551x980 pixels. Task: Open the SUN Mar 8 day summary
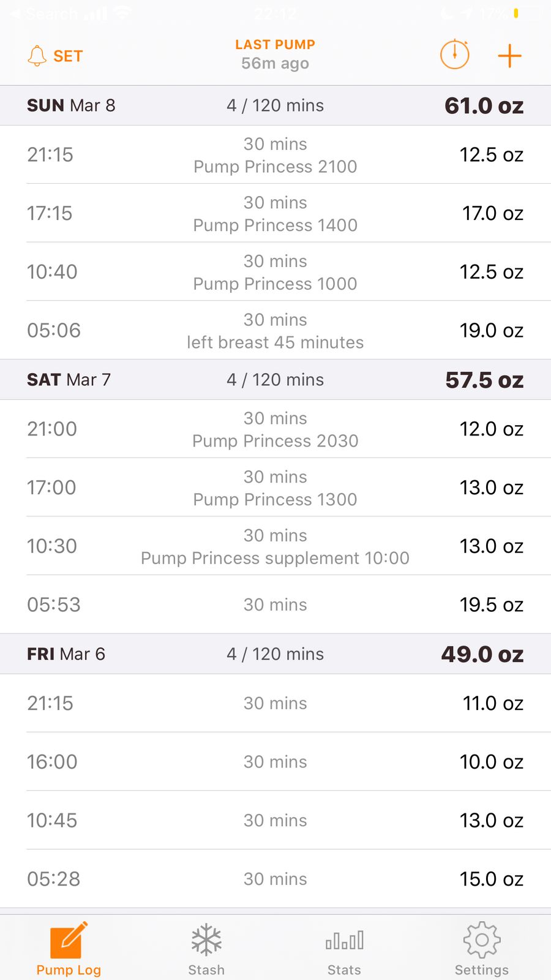point(275,105)
